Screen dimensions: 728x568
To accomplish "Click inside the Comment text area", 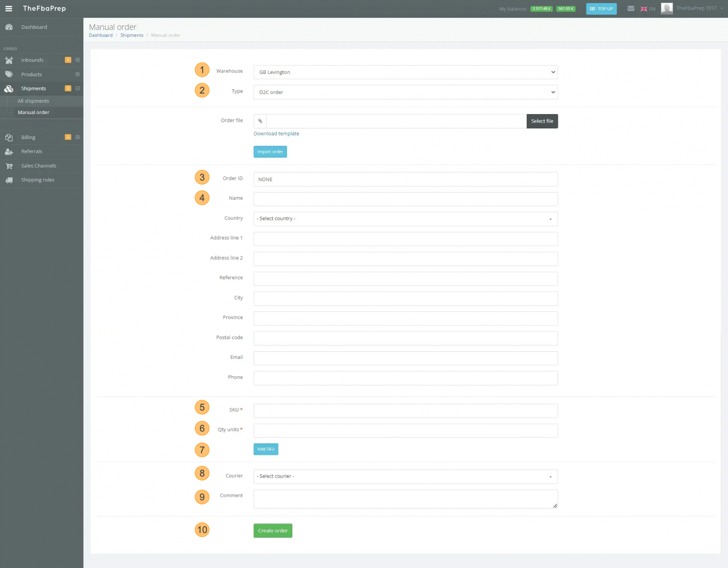I will pyautogui.click(x=405, y=499).
